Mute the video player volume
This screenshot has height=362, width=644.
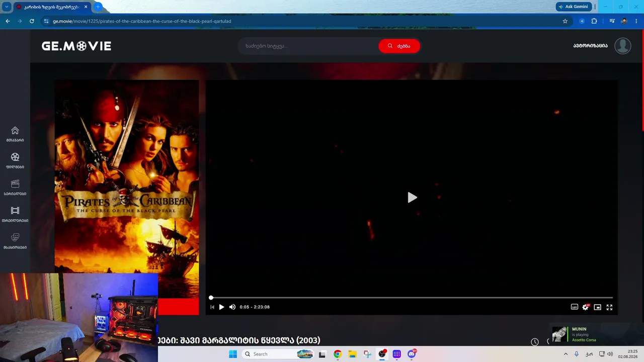point(232,307)
